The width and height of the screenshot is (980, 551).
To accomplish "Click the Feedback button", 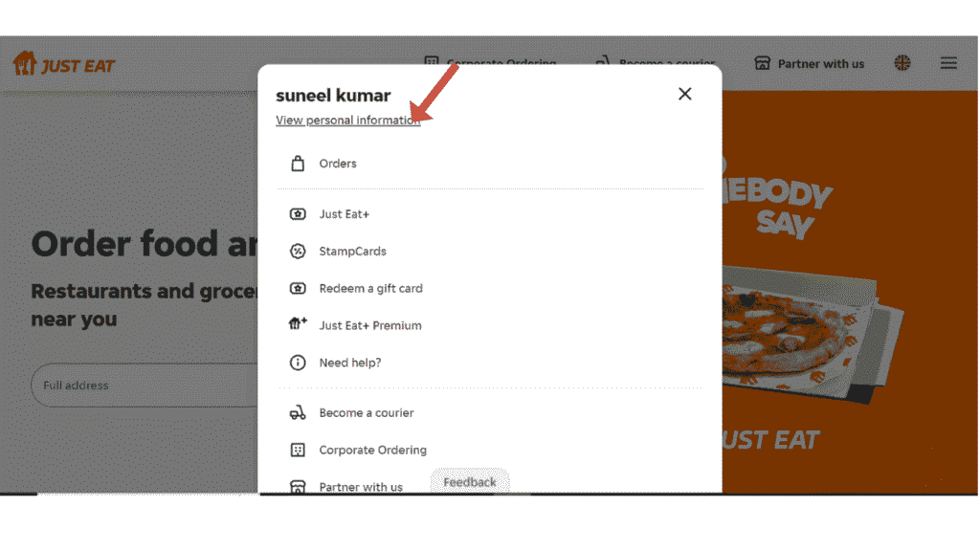I will coord(470,482).
